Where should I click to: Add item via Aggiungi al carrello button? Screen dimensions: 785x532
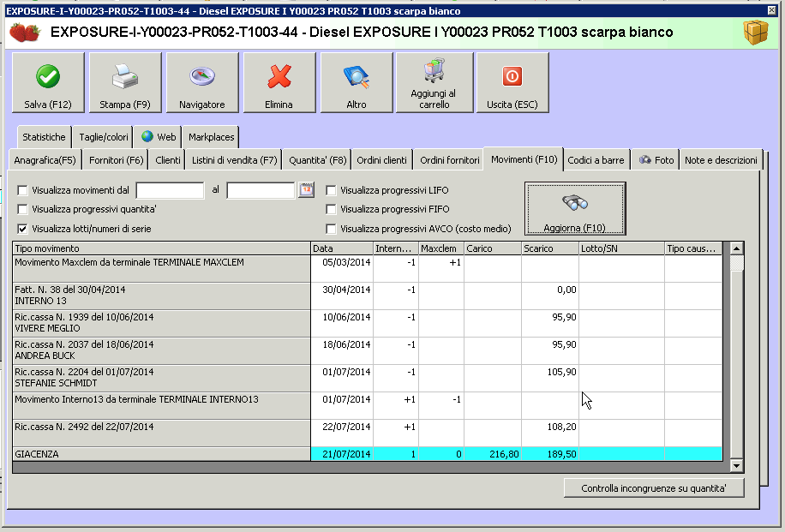434,82
